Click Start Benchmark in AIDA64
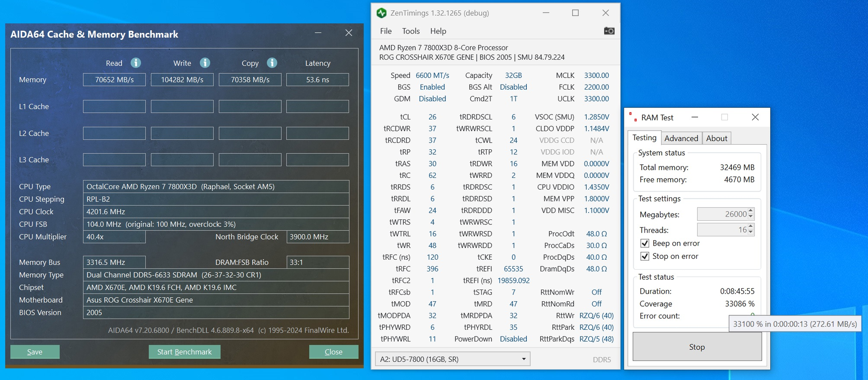The height and width of the screenshot is (380, 868). click(x=184, y=352)
